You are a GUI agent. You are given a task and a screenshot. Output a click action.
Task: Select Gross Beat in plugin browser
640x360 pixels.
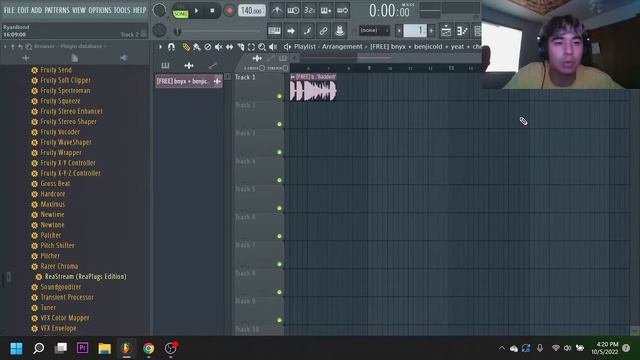click(x=56, y=184)
